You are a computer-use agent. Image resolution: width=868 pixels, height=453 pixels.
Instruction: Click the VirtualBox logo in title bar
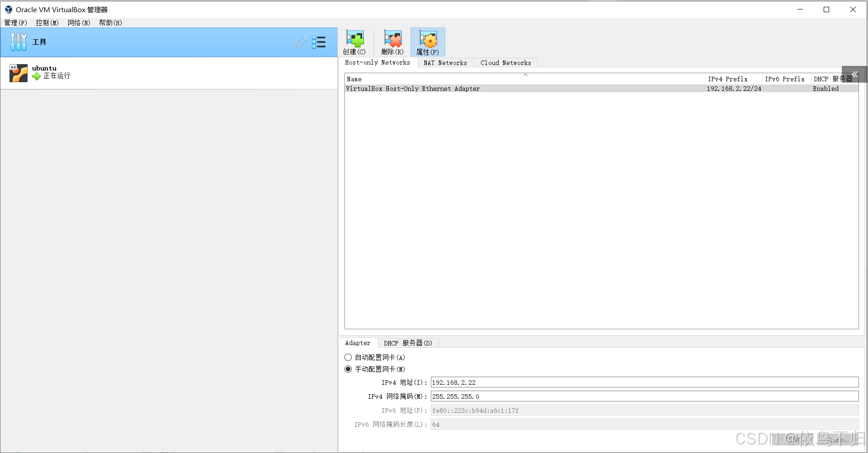[x=8, y=9]
